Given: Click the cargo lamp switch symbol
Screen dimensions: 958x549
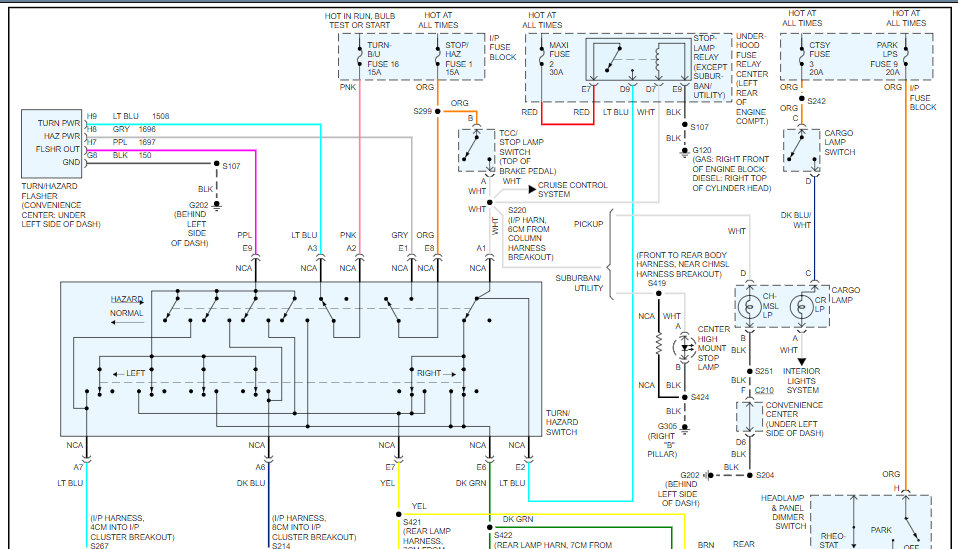Looking at the screenshot, I should coord(802,150).
